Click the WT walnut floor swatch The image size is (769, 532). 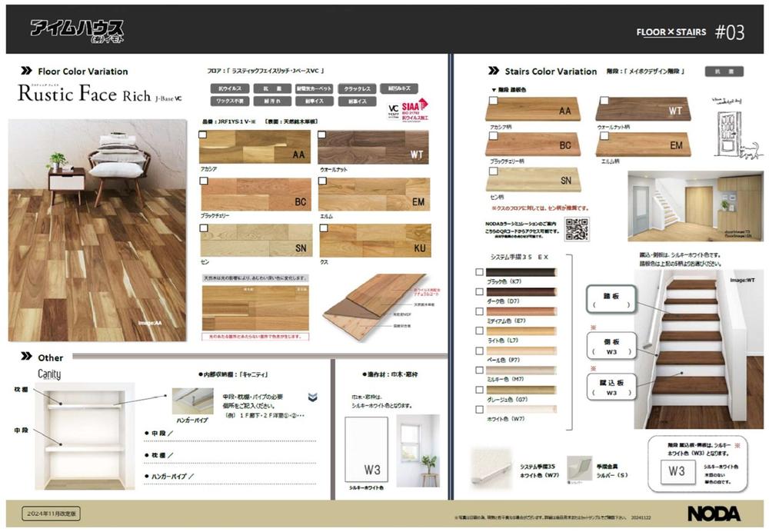click(373, 147)
